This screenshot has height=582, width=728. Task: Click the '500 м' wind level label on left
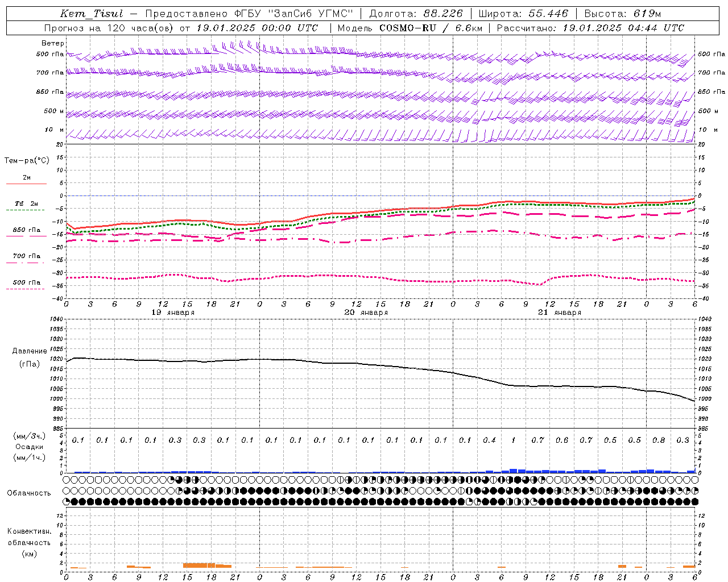coord(54,111)
